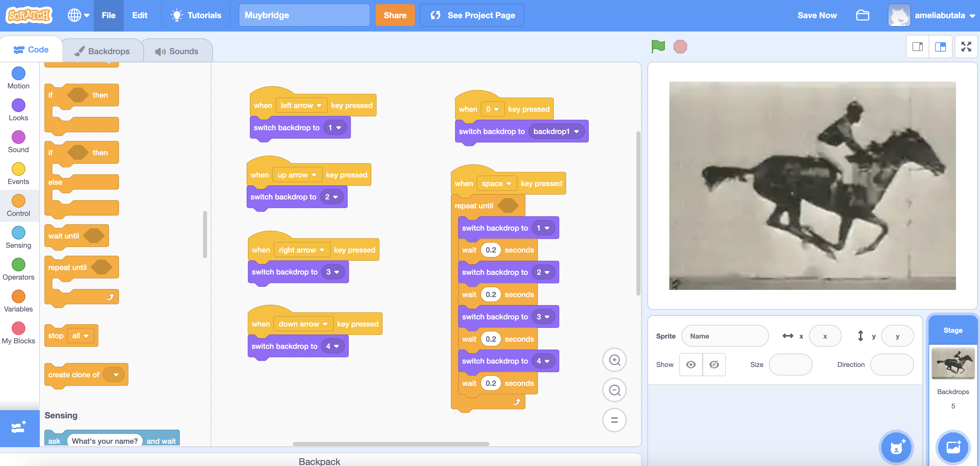
Task: Zoom out of the code workspace
Action: tap(614, 390)
